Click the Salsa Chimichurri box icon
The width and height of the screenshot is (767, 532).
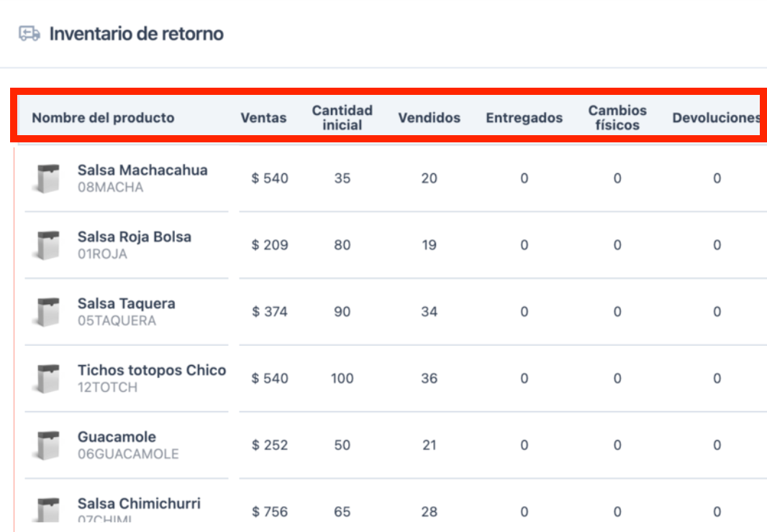point(46,510)
